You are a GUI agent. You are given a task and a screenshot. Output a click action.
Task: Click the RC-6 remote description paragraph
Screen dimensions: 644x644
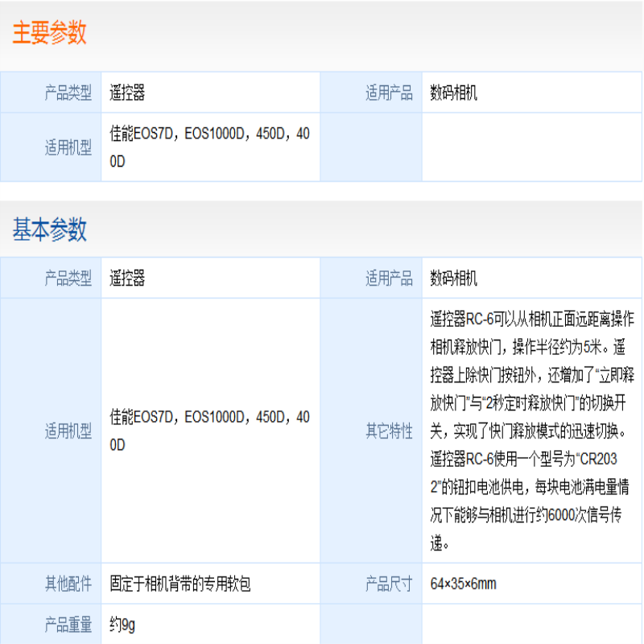531,431
